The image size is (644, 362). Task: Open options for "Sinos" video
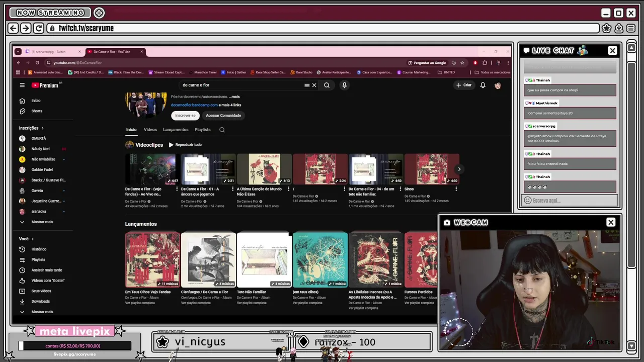pyautogui.click(x=456, y=189)
